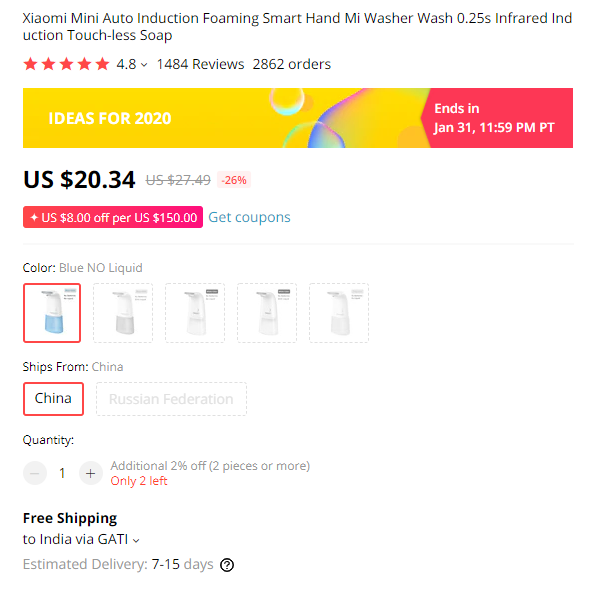View the 1484 Reviews link
This screenshot has height=594, width=601.
[200, 64]
